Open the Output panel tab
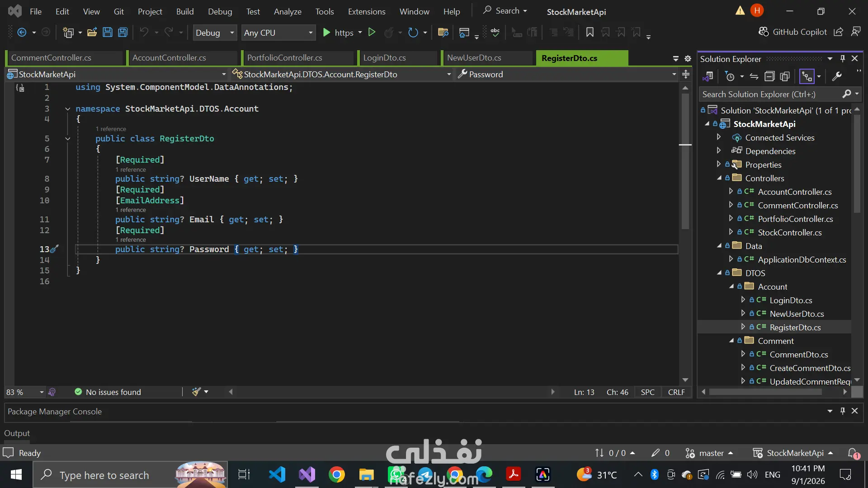The image size is (868, 488). [17, 433]
